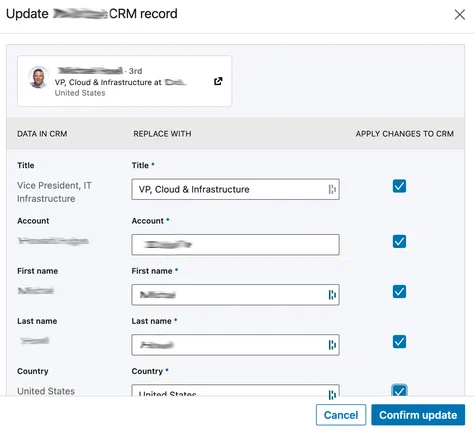Cancel the CRM record update

[x=341, y=415]
